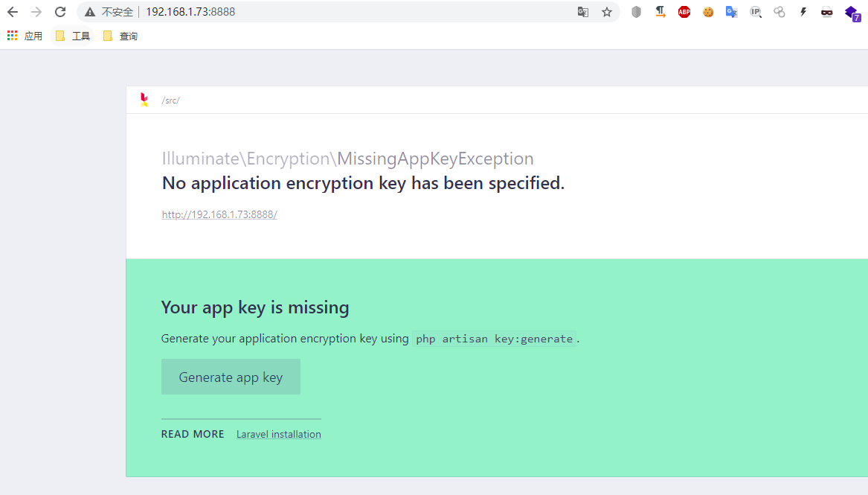Reload the current page
Viewport: 868px width, 495px height.
pos(60,12)
